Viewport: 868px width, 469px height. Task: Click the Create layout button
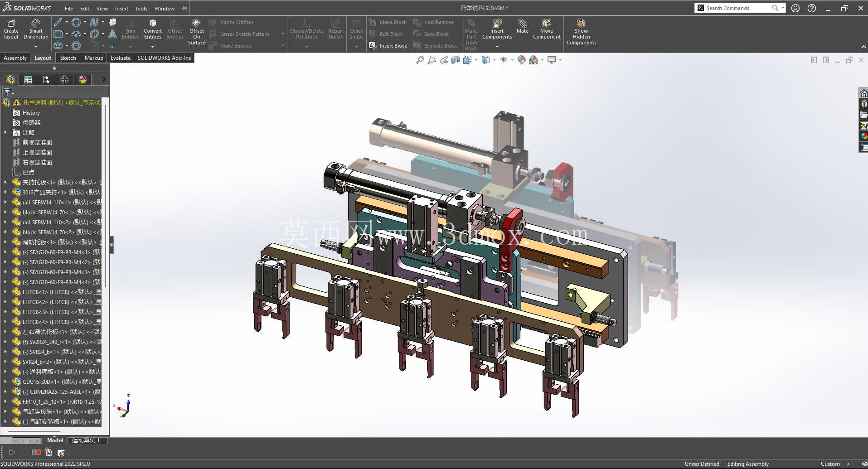tap(11, 29)
